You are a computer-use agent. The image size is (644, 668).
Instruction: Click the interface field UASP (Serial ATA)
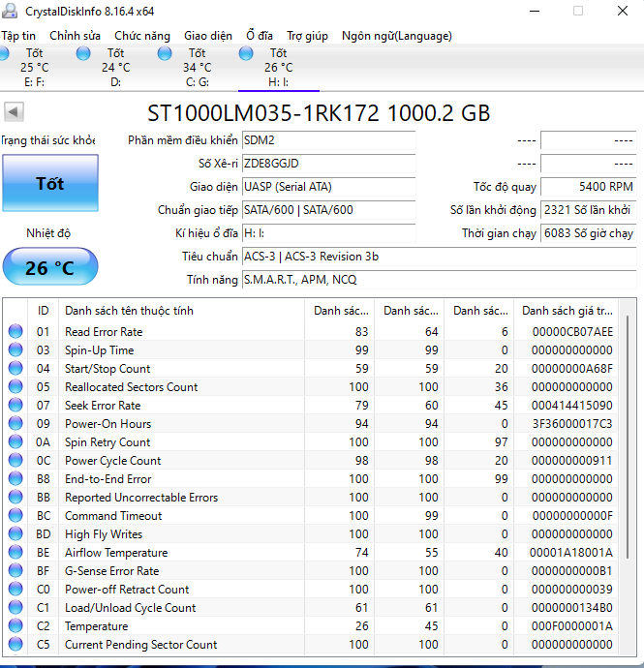[x=328, y=187]
